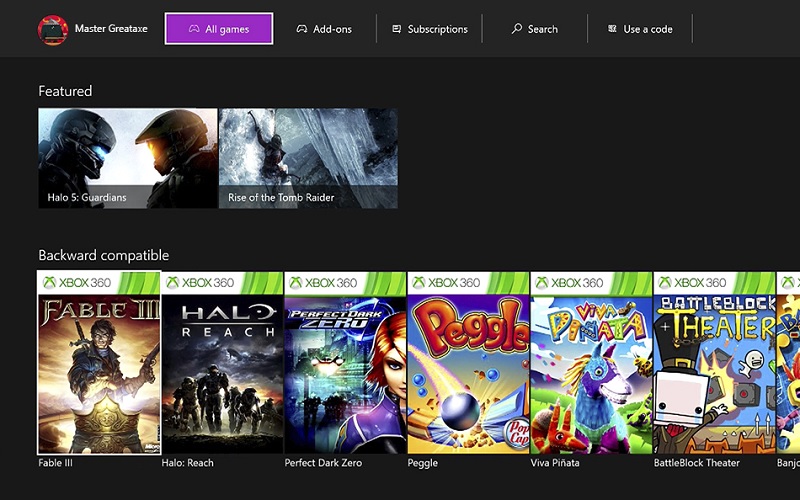
Task: Open the Search tab
Action: pos(535,29)
